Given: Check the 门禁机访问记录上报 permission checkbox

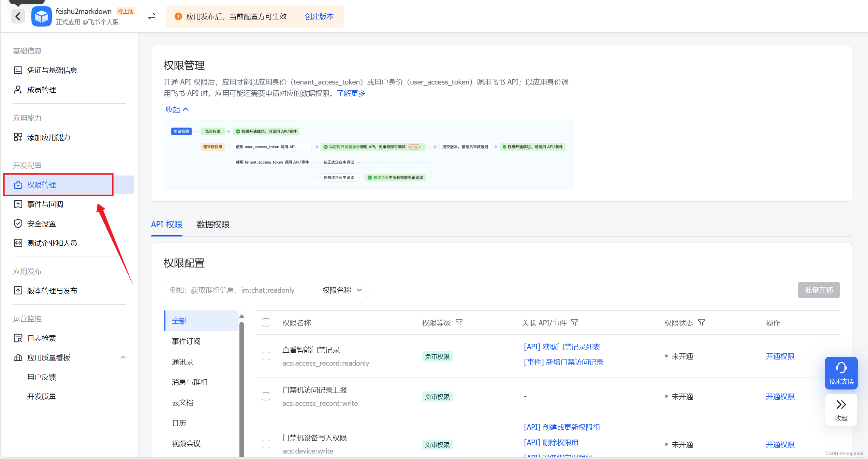Looking at the screenshot, I should point(266,396).
